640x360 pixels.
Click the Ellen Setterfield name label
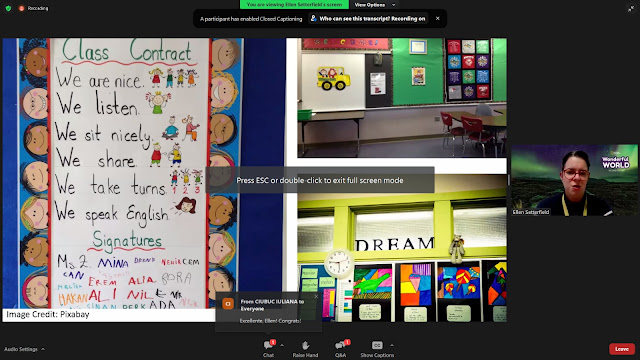coord(531,212)
